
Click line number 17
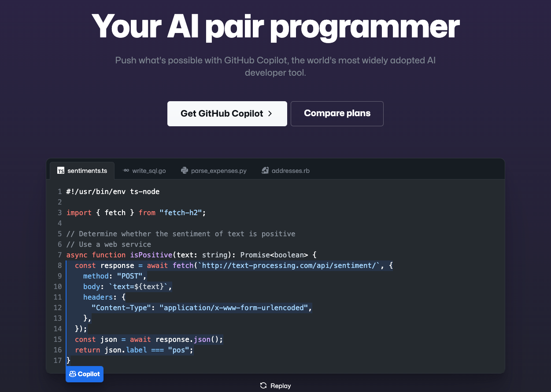point(57,360)
